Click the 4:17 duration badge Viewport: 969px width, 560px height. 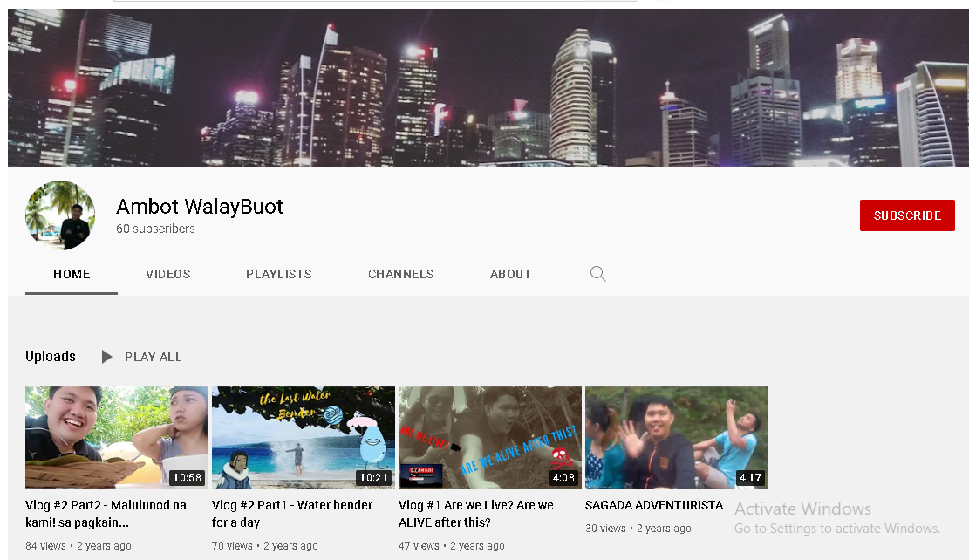coord(750,478)
